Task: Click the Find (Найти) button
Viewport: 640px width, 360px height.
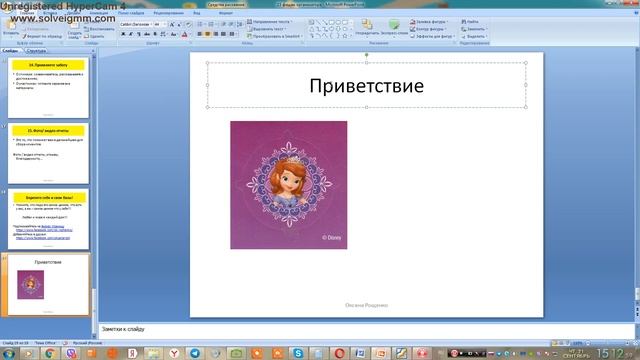Action: (x=470, y=22)
